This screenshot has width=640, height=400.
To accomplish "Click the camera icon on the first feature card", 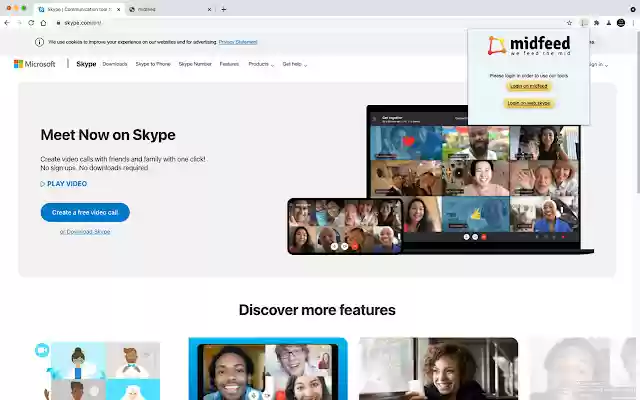I will [x=42, y=350].
